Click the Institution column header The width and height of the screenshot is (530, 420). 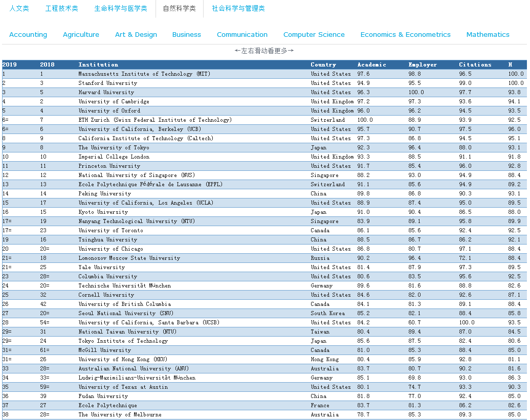click(x=98, y=65)
